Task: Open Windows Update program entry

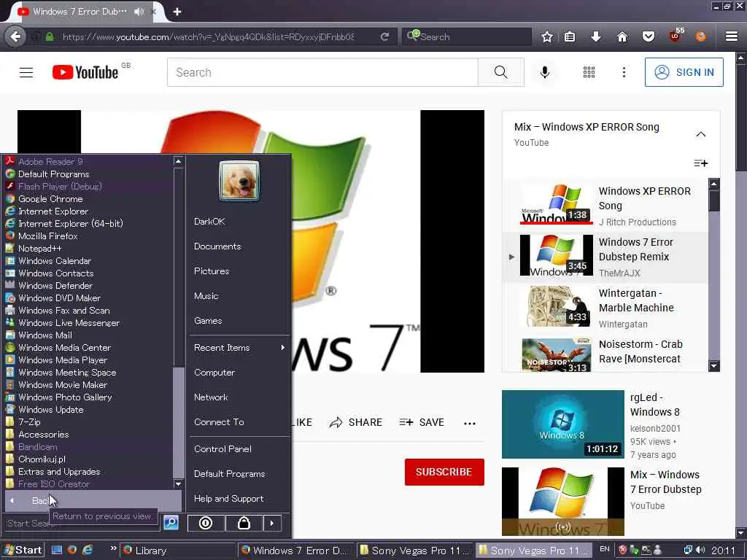Action: point(50,410)
